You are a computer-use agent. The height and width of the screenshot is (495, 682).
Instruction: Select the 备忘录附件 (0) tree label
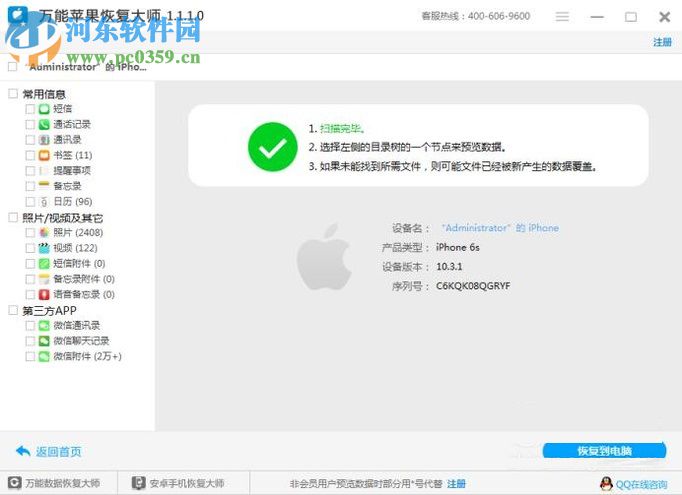84,279
